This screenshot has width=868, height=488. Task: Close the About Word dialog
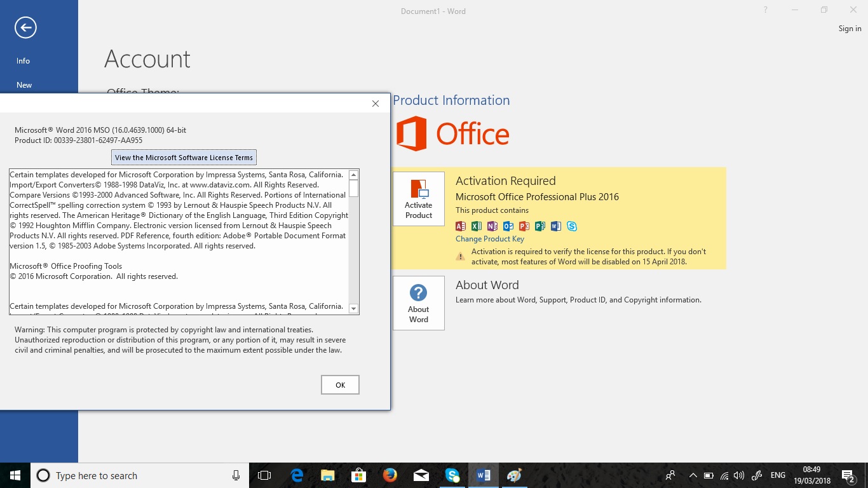click(376, 104)
